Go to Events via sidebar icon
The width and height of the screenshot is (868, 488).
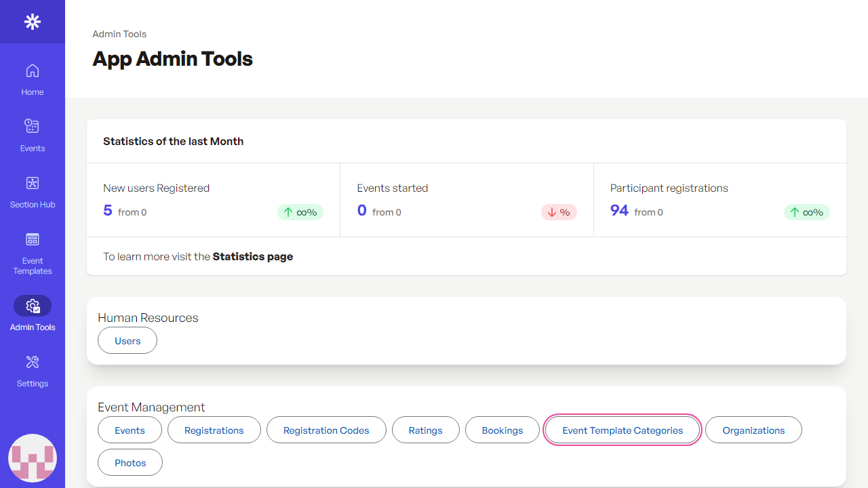[33, 126]
